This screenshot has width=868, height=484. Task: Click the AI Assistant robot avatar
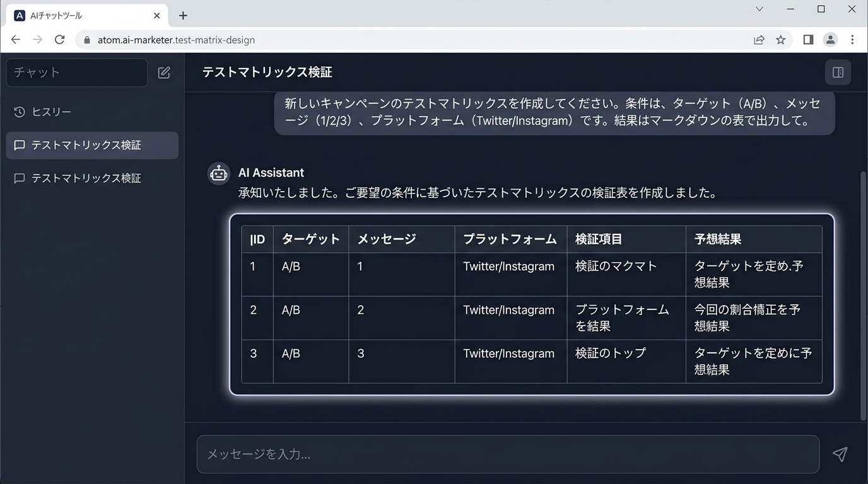[x=219, y=173]
